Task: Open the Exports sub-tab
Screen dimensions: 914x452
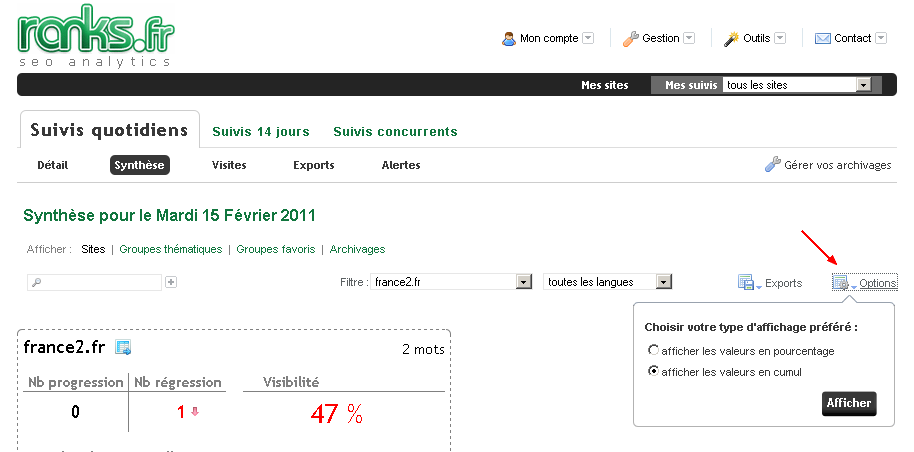Action: click(314, 165)
